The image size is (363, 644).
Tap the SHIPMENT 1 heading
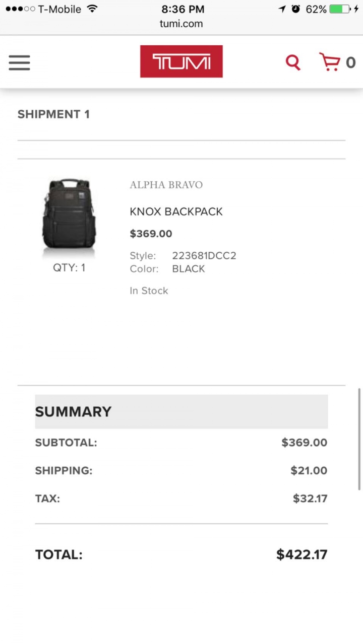pyautogui.click(x=53, y=114)
